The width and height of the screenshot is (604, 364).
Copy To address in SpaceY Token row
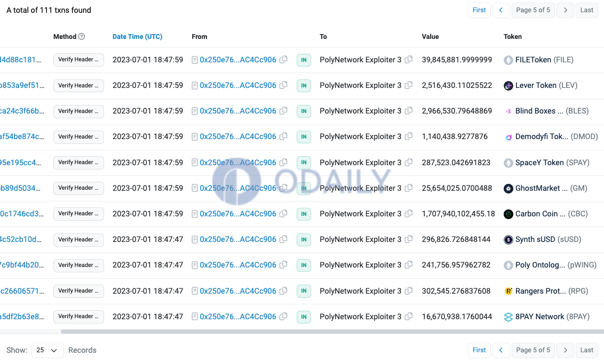tap(409, 163)
